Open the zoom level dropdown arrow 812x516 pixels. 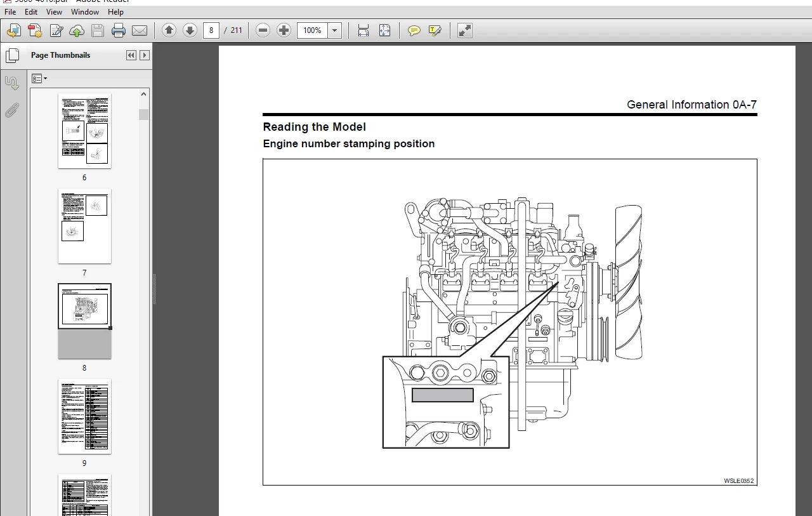(335, 30)
